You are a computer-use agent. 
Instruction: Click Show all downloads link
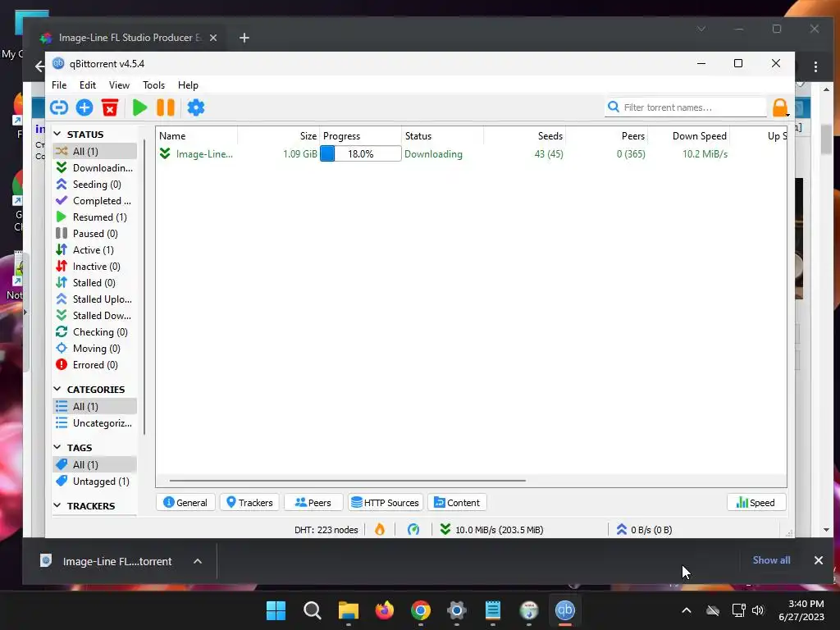(771, 559)
